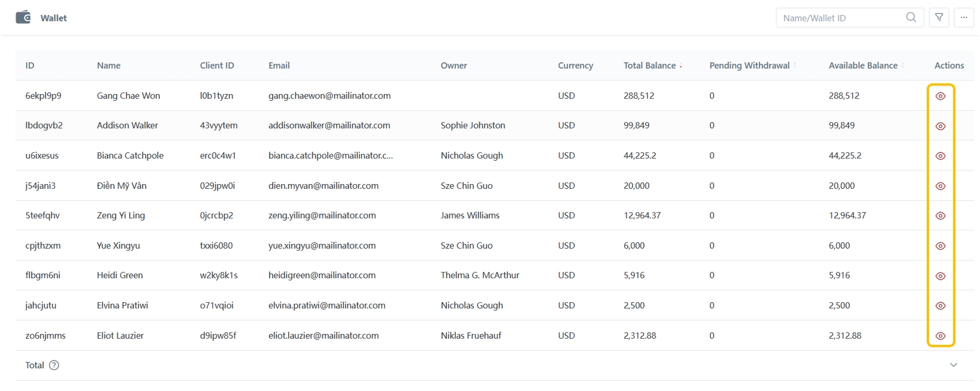The image size is (980, 391).
Task: Click eye icon for Zeng Yi Ling
Action: [940, 216]
